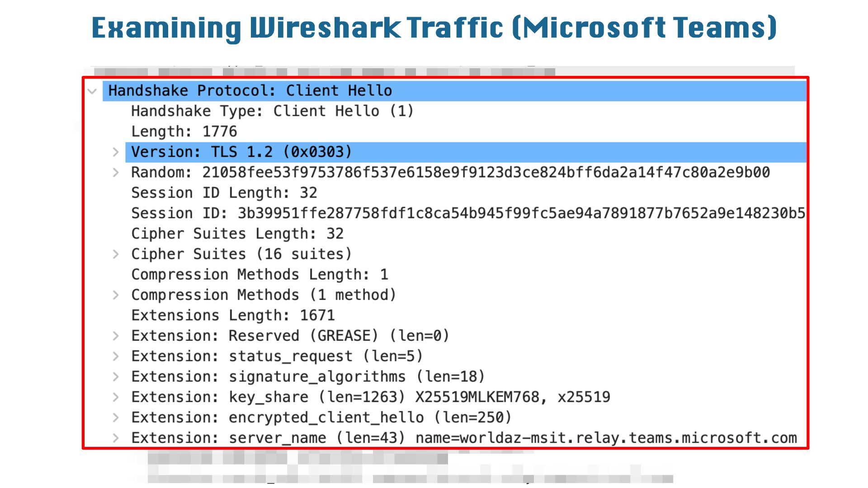
Task: Expand the key_share extension chevron
Action: point(116,397)
